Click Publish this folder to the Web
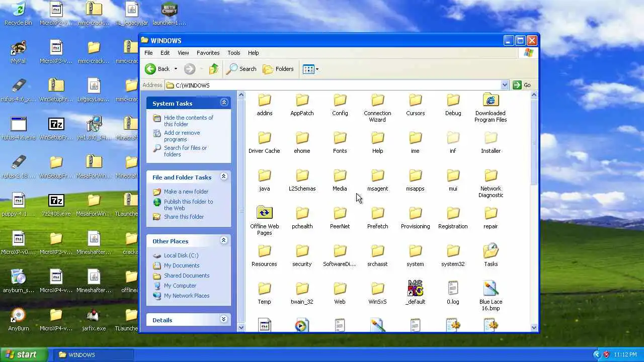 coord(188,205)
